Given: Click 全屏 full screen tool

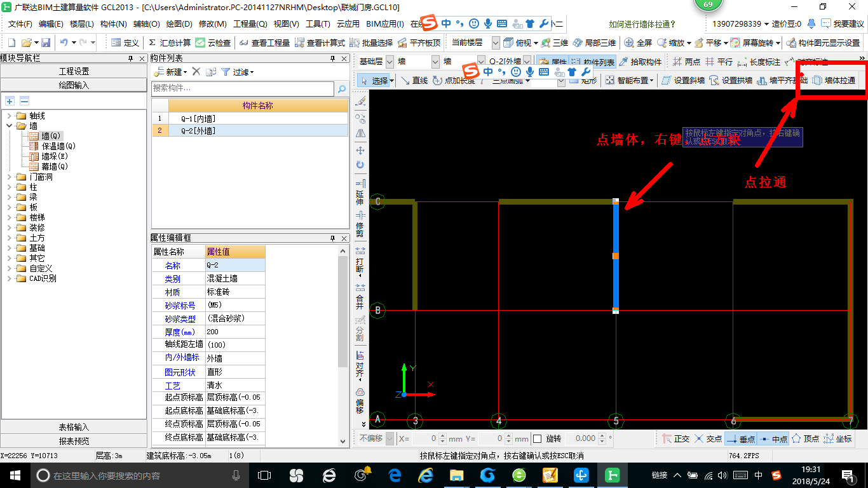Looking at the screenshot, I should [638, 43].
